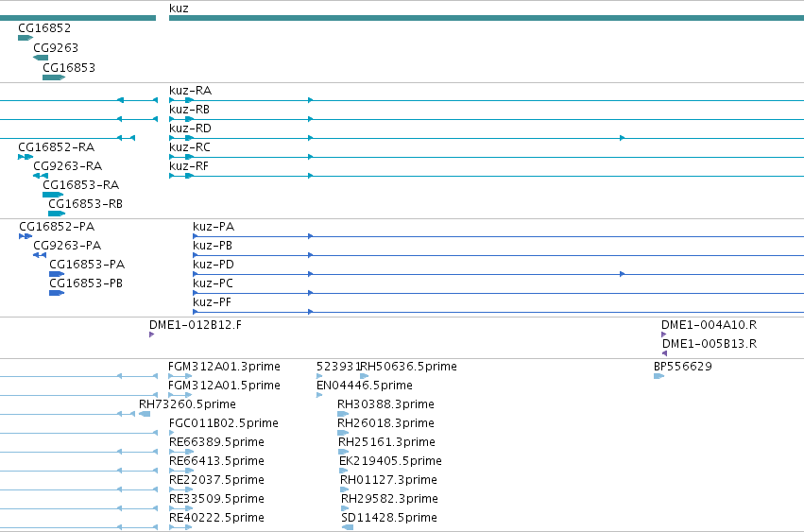
Task: Click the DME1-004A10.R purple marker
Action: pyautogui.click(x=664, y=335)
